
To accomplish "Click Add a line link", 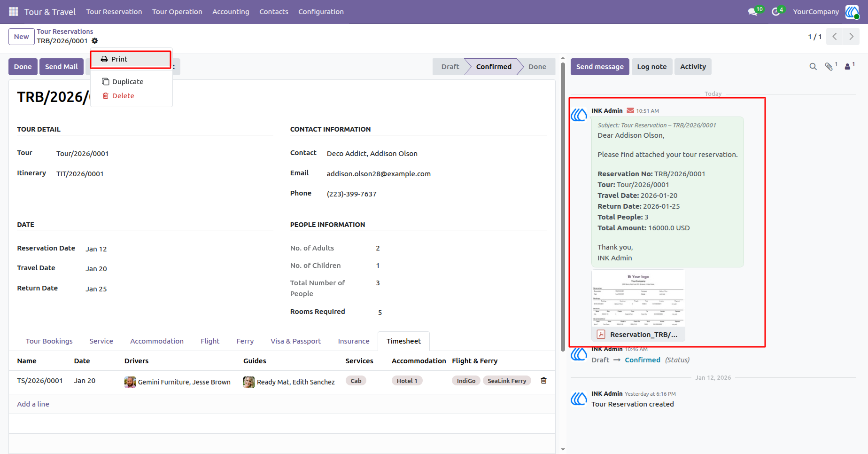I will [x=33, y=404].
